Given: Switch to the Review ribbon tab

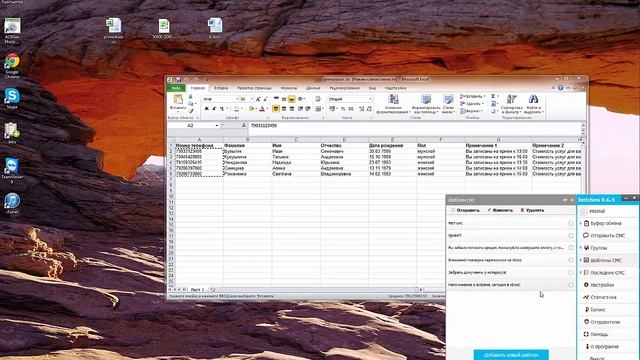Looking at the screenshot, I should pyautogui.click(x=344, y=88).
